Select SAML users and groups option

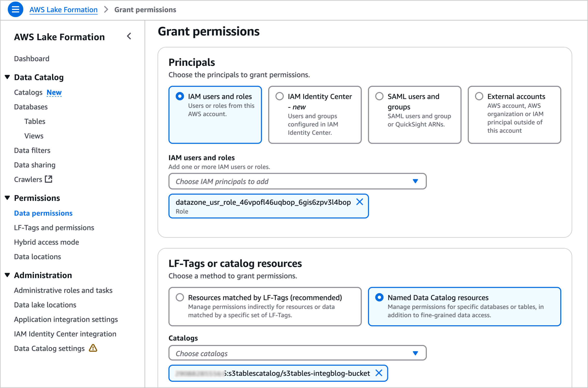click(379, 96)
